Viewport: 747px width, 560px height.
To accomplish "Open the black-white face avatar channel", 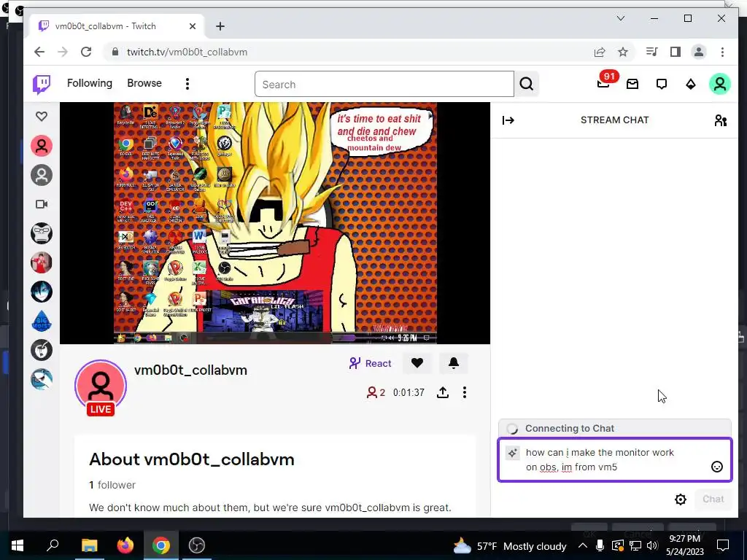I will (x=42, y=350).
